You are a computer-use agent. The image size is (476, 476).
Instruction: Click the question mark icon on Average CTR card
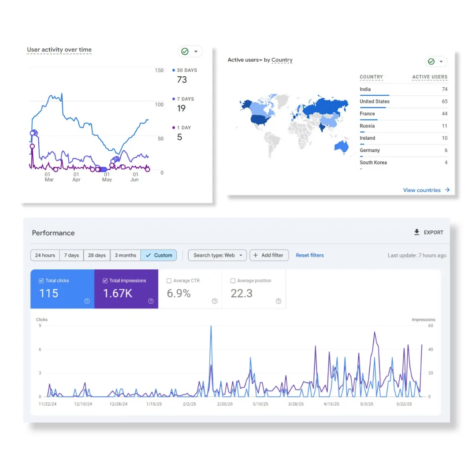pyautogui.click(x=215, y=301)
